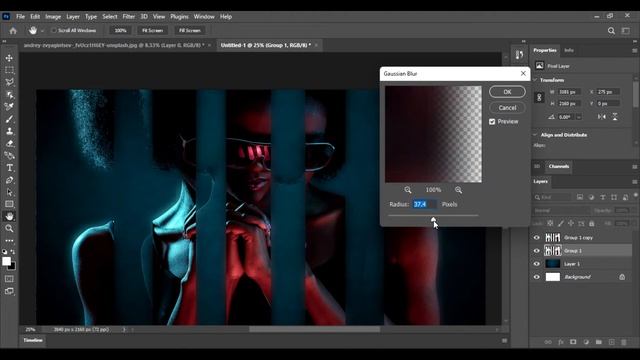Hide the Group 1 layer

[537, 251]
